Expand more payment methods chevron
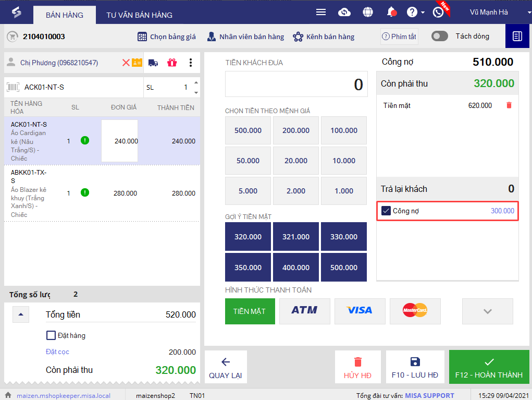Screen dimensions: 532x400 pos(488,311)
